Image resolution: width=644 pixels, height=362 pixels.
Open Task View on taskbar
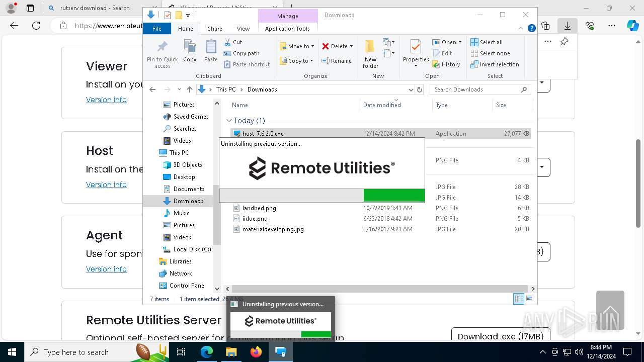[x=182, y=352]
